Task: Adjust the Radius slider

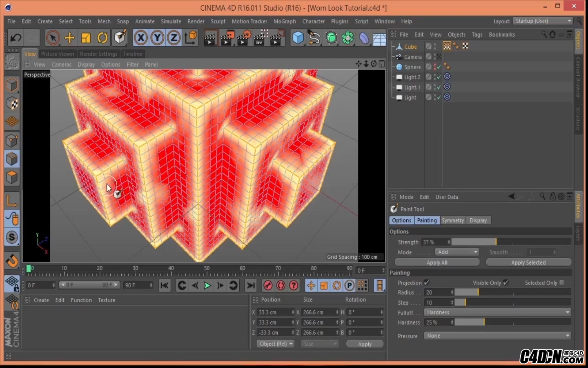Action: pos(513,292)
